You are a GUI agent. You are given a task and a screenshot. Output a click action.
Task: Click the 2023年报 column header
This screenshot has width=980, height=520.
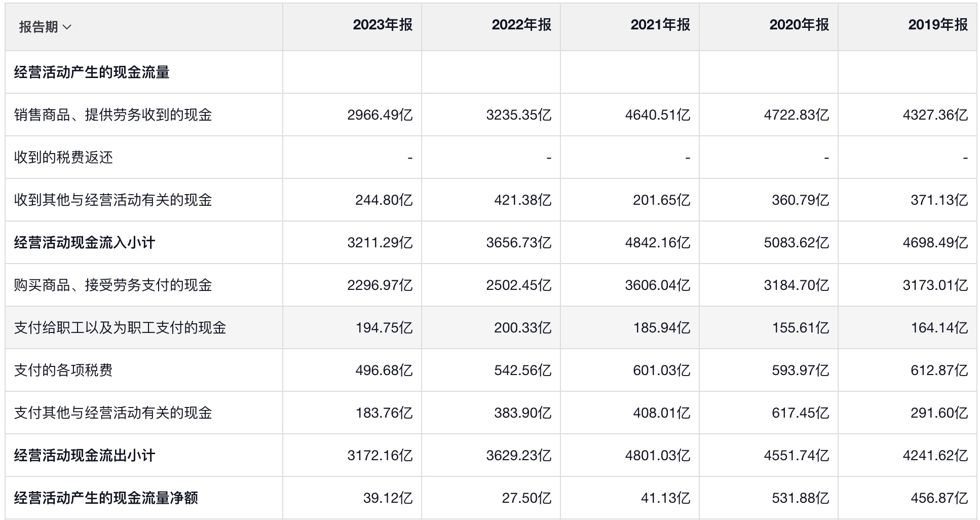point(383,25)
